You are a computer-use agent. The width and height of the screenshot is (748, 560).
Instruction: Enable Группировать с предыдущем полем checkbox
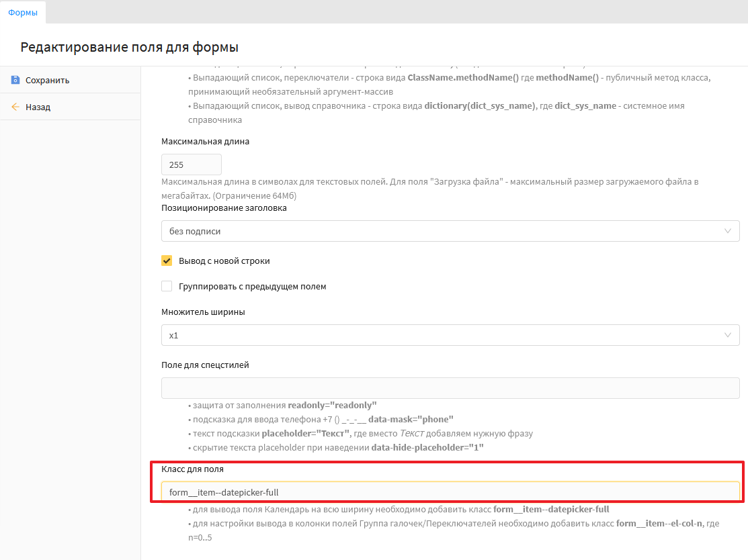(x=167, y=286)
